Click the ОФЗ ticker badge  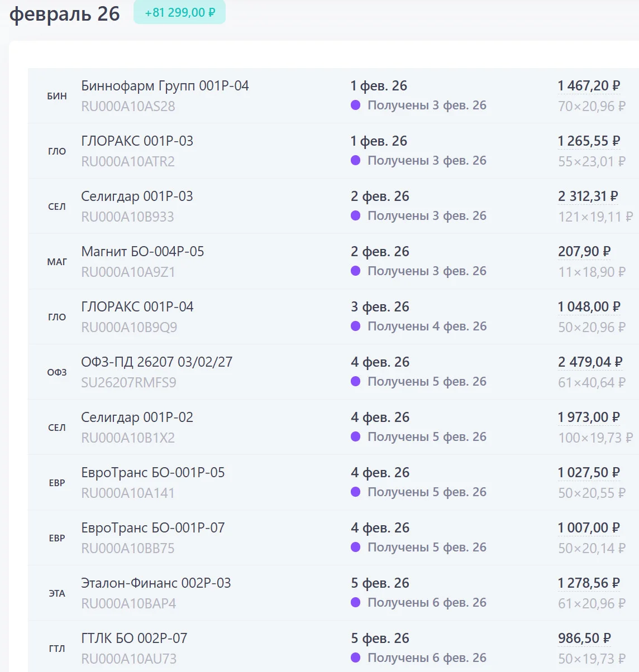point(57,372)
